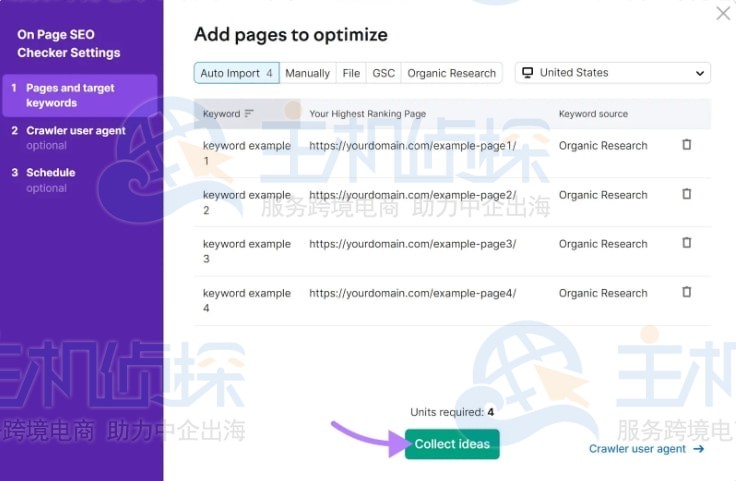This screenshot has height=481, width=736.
Task: Expand the country selector chevron
Action: click(x=699, y=73)
